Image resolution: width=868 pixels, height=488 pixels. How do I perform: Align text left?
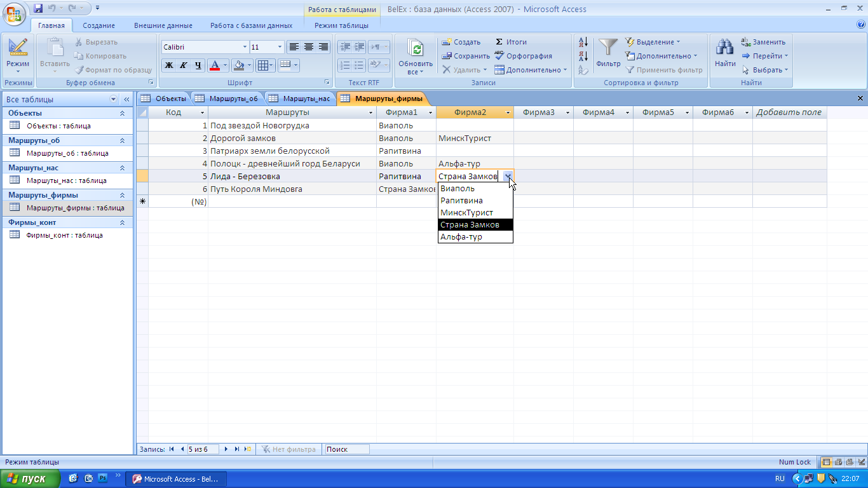click(x=294, y=47)
